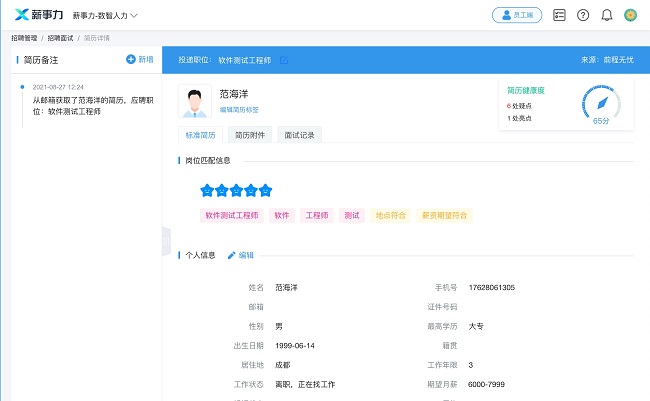The width and height of the screenshot is (650, 401).
Task: Click the task list icon in header
Action: coord(559,15)
